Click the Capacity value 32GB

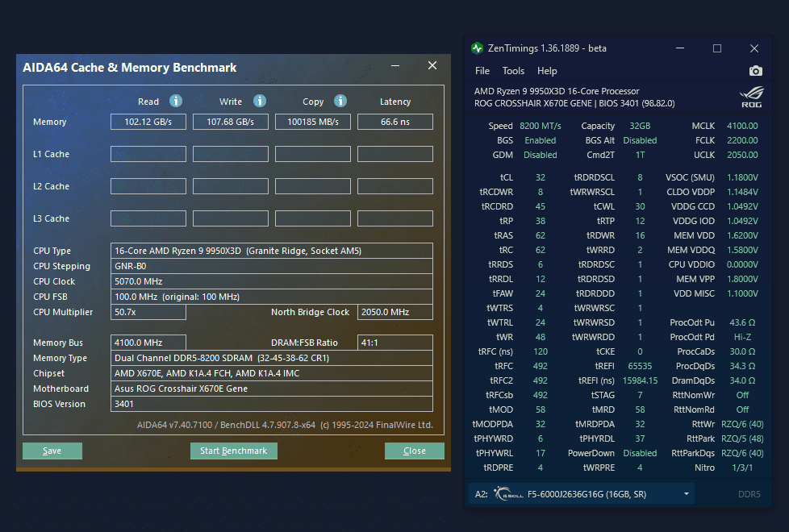pyautogui.click(x=640, y=126)
